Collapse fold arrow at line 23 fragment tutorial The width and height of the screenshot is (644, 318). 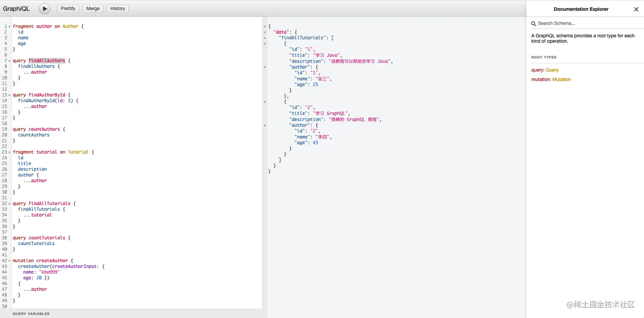[10, 152]
